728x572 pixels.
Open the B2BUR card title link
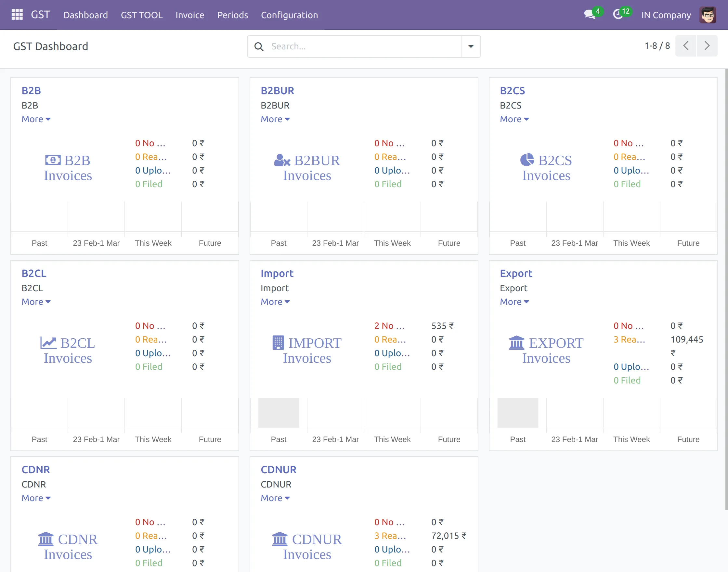tap(277, 90)
